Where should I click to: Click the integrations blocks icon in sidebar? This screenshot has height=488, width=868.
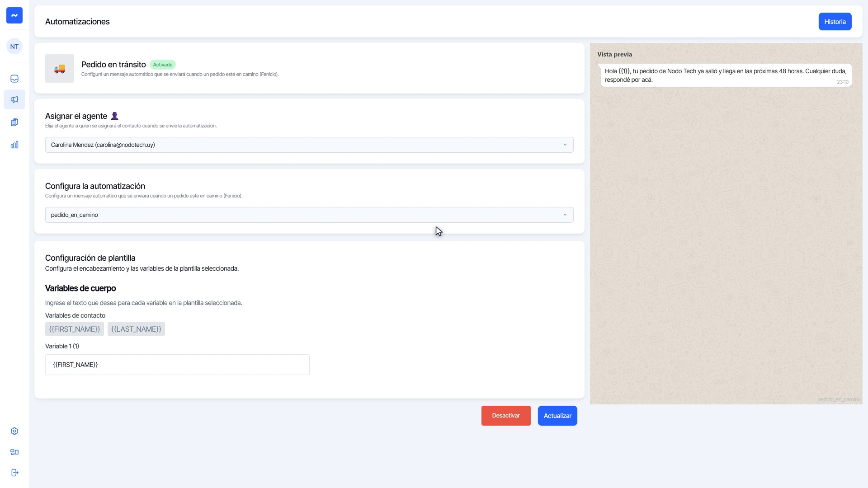point(14,452)
